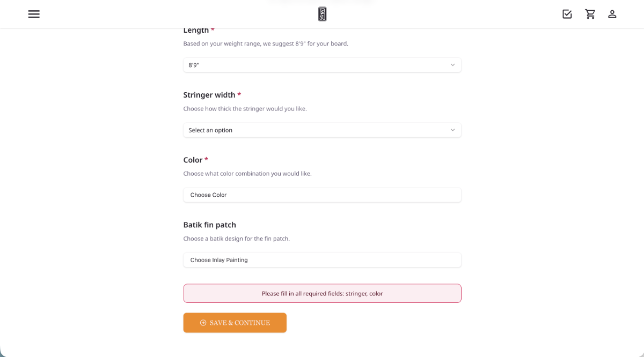The height and width of the screenshot is (357, 644).
Task: Click the brand logo in the header
Action: [x=322, y=14]
